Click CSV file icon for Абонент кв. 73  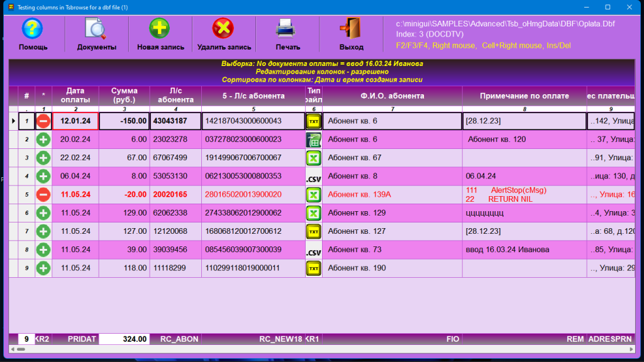tap(314, 250)
